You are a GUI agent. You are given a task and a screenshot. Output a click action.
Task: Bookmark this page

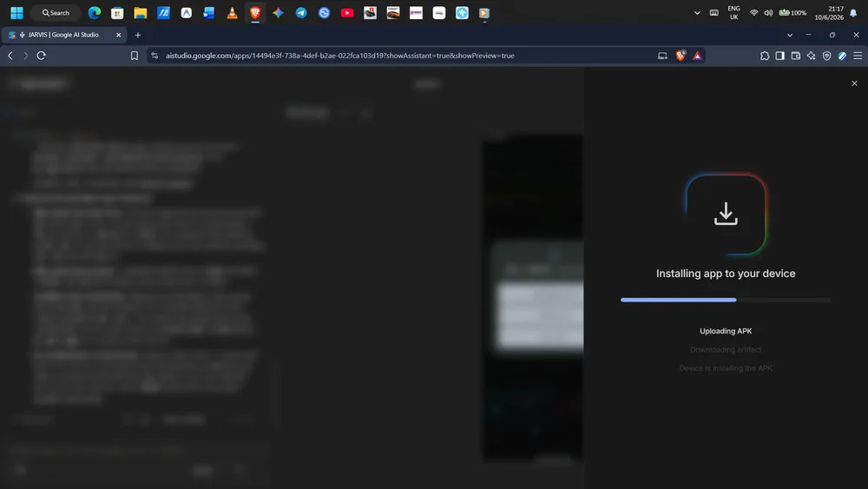point(134,56)
